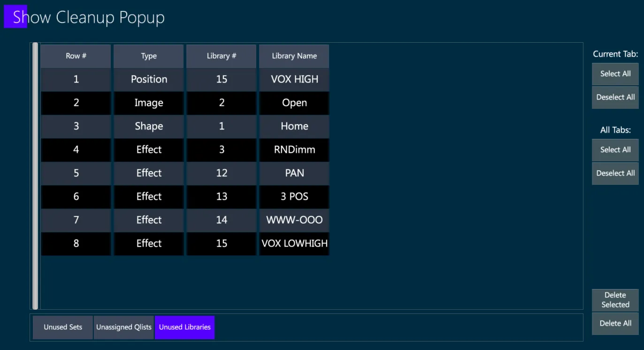Click the Row # column header
Image resolution: width=644 pixels, height=350 pixels.
click(76, 56)
